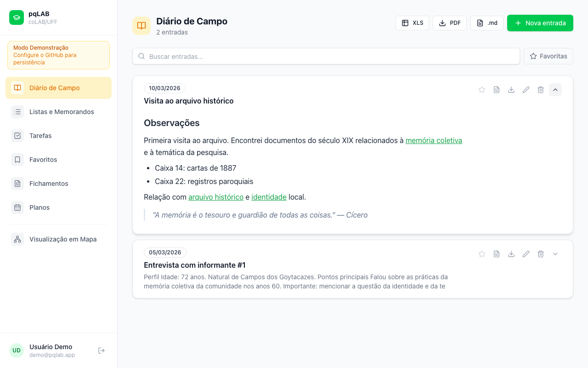Favorite the 'Entrevista com informante #1' entry
The height and width of the screenshot is (368, 588).
click(482, 253)
